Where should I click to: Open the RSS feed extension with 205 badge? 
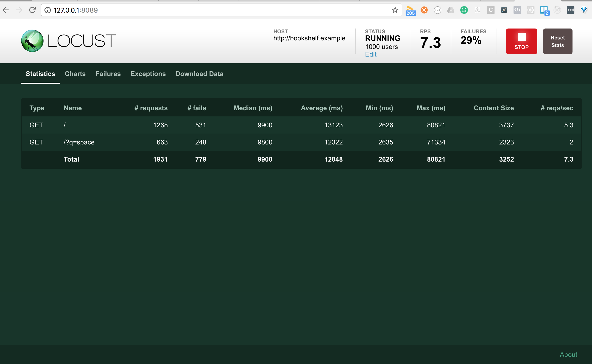pyautogui.click(x=410, y=10)
